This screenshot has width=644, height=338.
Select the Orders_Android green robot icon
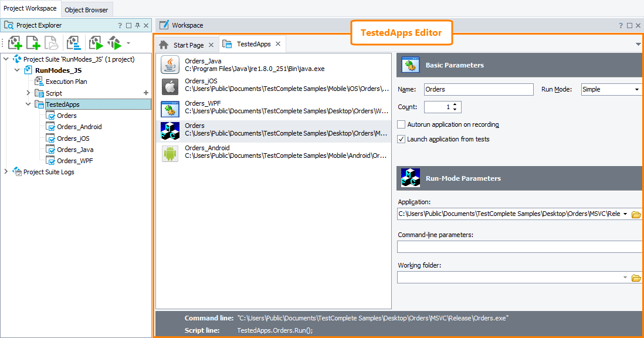tap(170, 151)
